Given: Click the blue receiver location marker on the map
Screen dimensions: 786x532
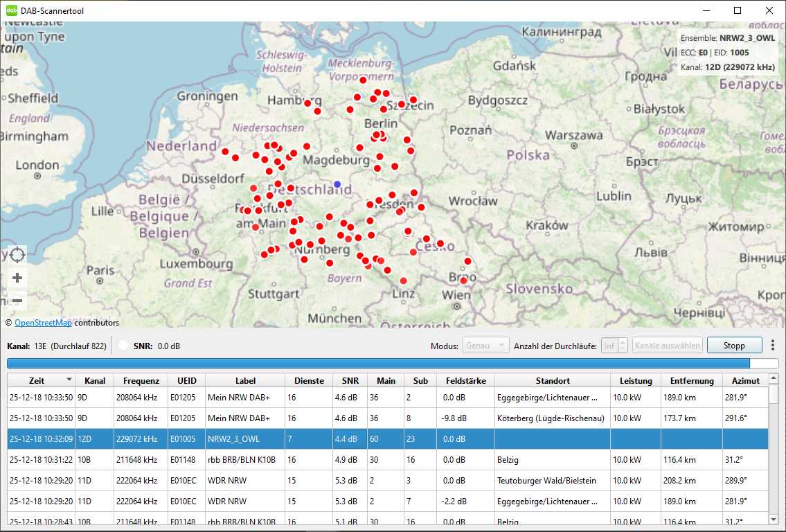Looking at the screenshot, I should 337,184.
